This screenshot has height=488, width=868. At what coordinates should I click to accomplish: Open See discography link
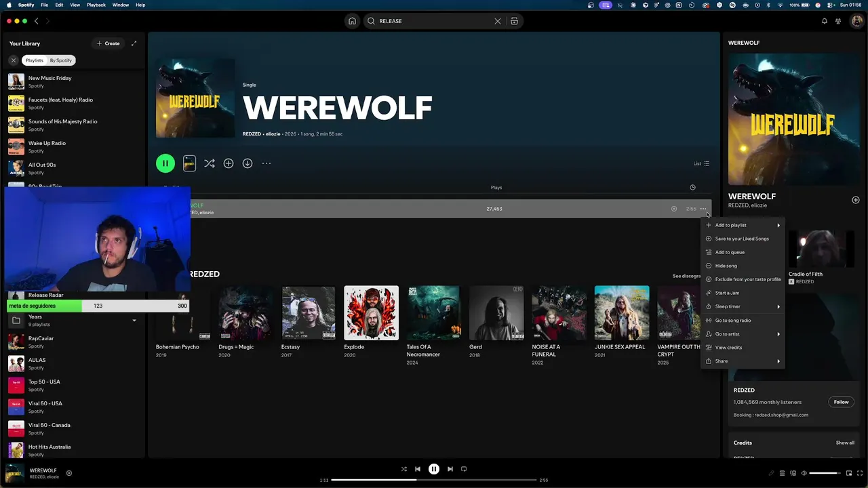coord(687,276)
